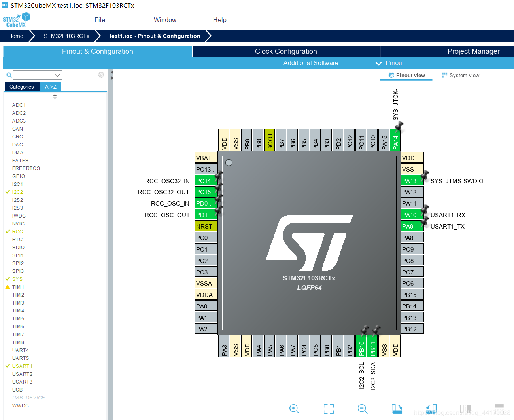Go to Home via the breadcrumb
Image resolution: width=514 pixels, height=420 pixels.
coord(15,36)
